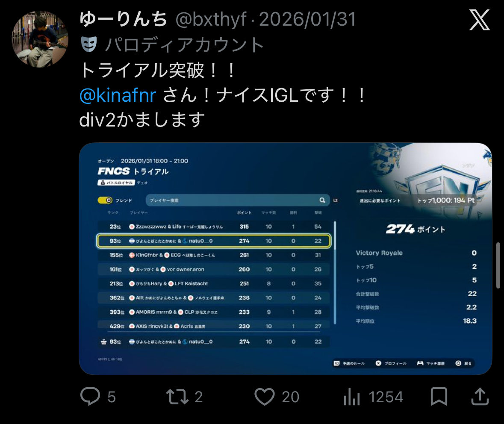This screenshot has height=424, width=504.
Task: Click the parody account mask icon
Action: [x=89, y=44]
